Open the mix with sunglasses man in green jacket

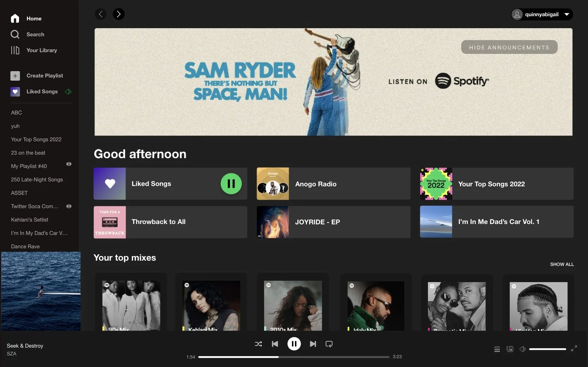376,306
